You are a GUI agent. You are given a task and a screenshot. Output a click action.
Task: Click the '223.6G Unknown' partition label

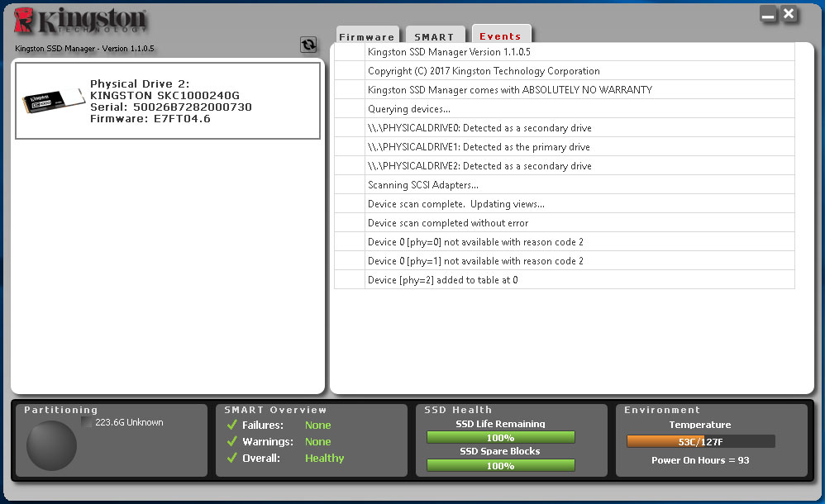(x=129, y=422)
